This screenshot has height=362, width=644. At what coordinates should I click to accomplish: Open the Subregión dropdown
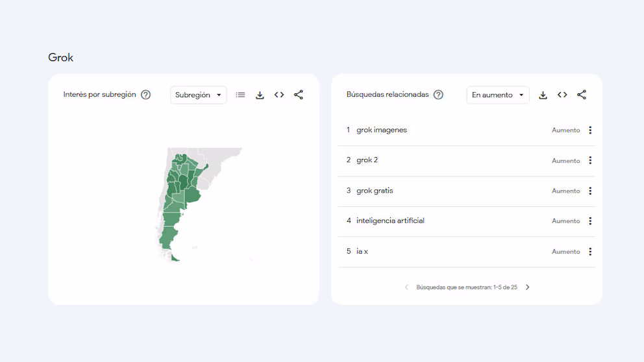coord(199,95)
